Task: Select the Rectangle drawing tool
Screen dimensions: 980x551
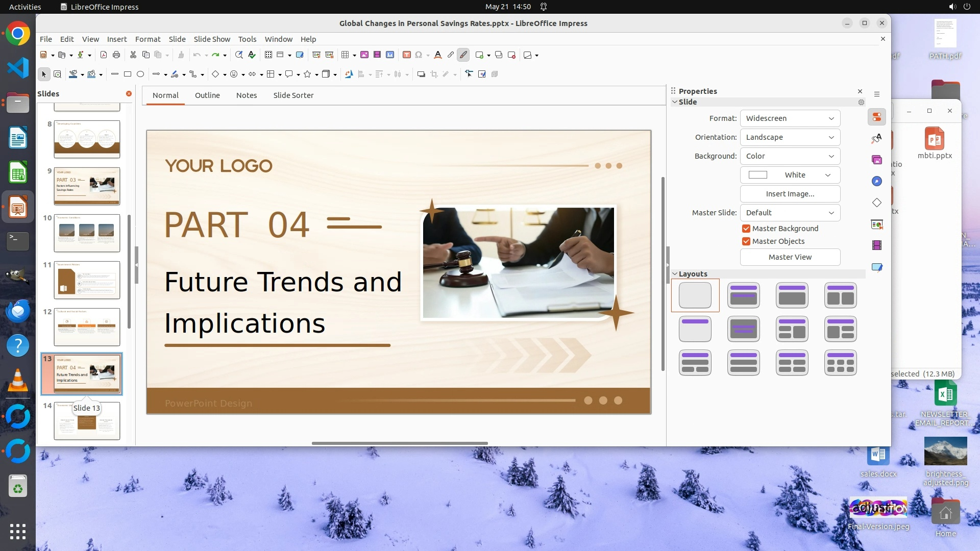Action: (x=128, y=74)
